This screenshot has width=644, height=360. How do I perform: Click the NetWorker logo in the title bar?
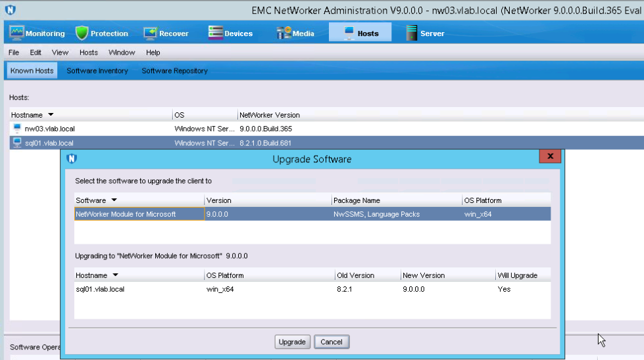(11, 10)
